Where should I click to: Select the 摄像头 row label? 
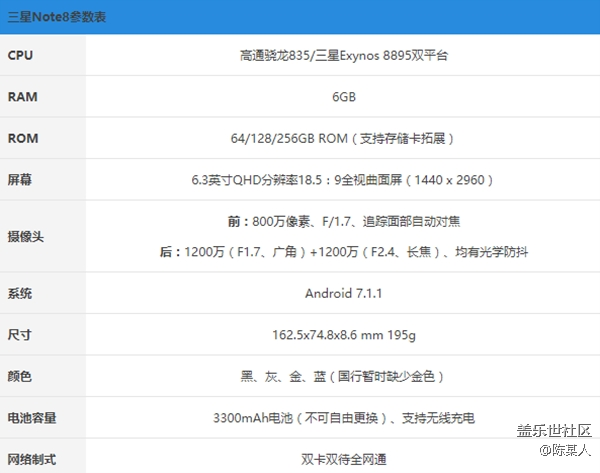coord(26,236)
